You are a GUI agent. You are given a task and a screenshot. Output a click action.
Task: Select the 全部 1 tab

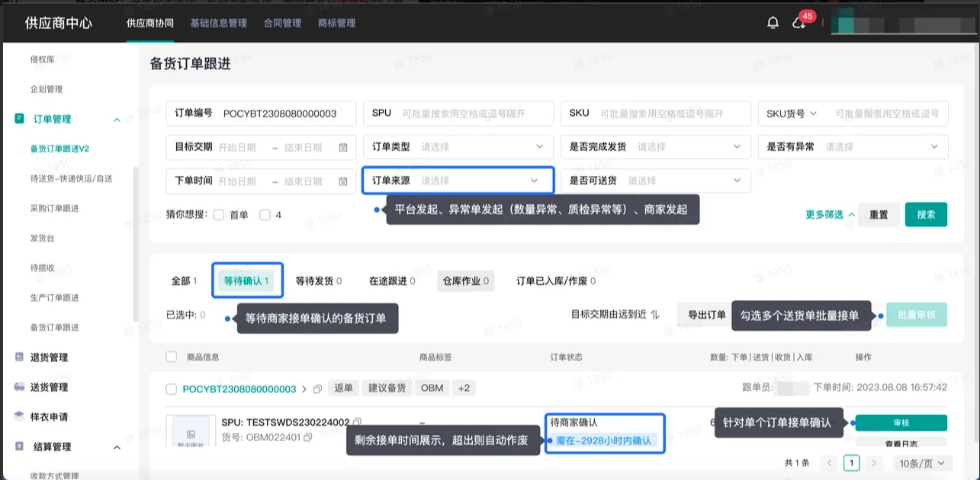coord(184,281)
